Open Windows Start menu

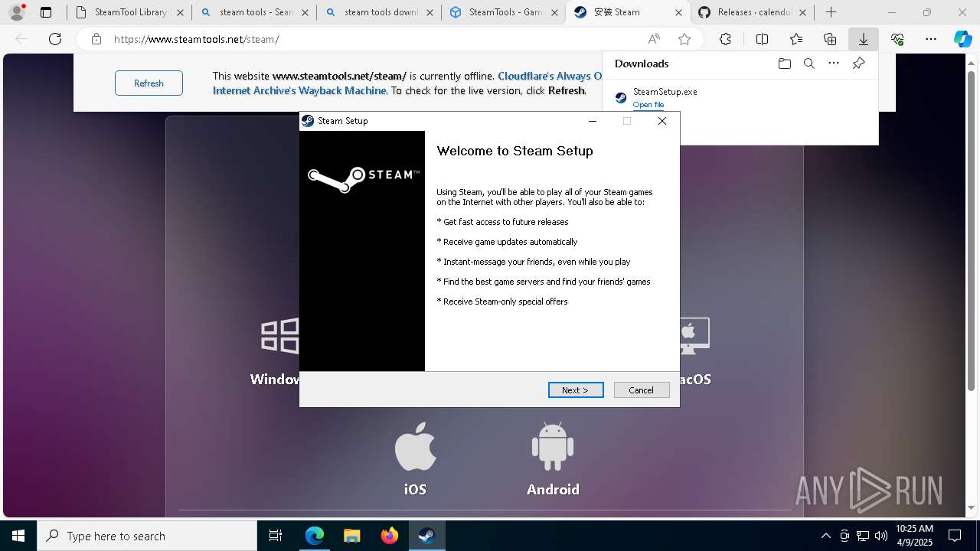pos(18,536)
